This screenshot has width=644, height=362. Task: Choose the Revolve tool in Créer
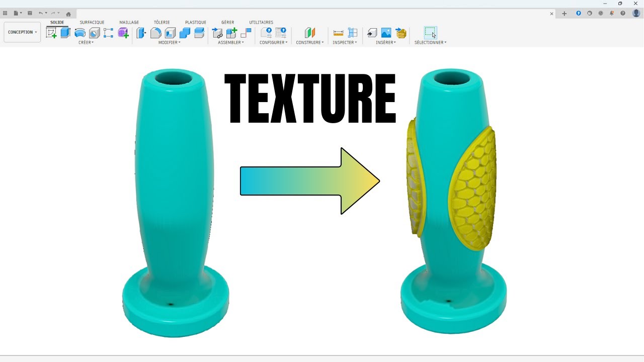(x=79, y=33)
